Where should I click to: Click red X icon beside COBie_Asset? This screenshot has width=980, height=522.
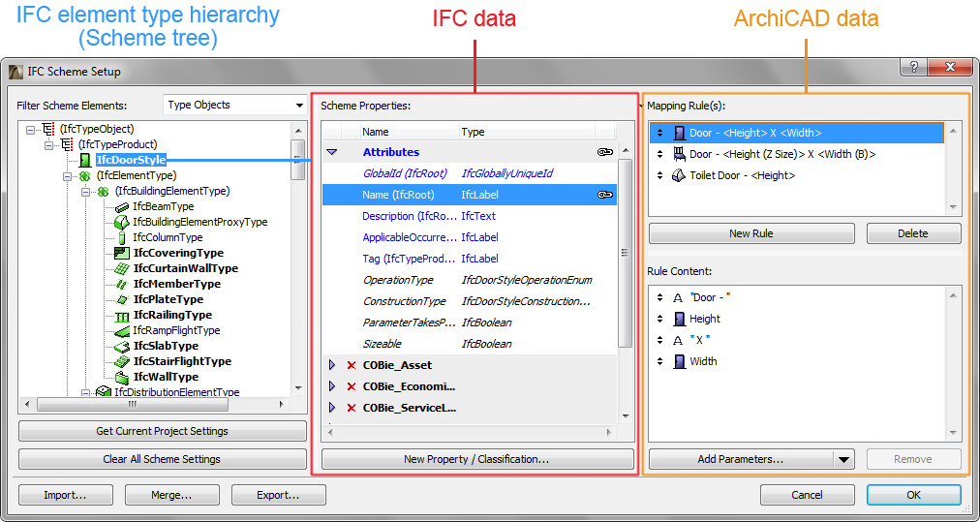(x=352, y=365)
